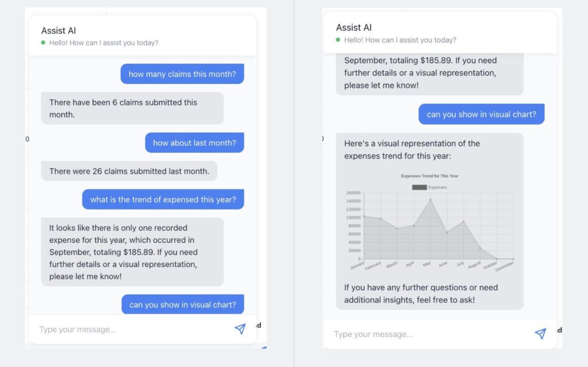
Task: Select the 'how about last month?' message bubble
Action: (195, 142)
